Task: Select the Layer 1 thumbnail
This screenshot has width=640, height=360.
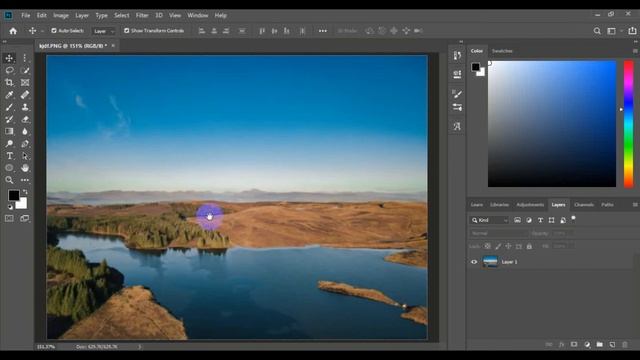Action: pyautogui.click(x=490, y=262)
